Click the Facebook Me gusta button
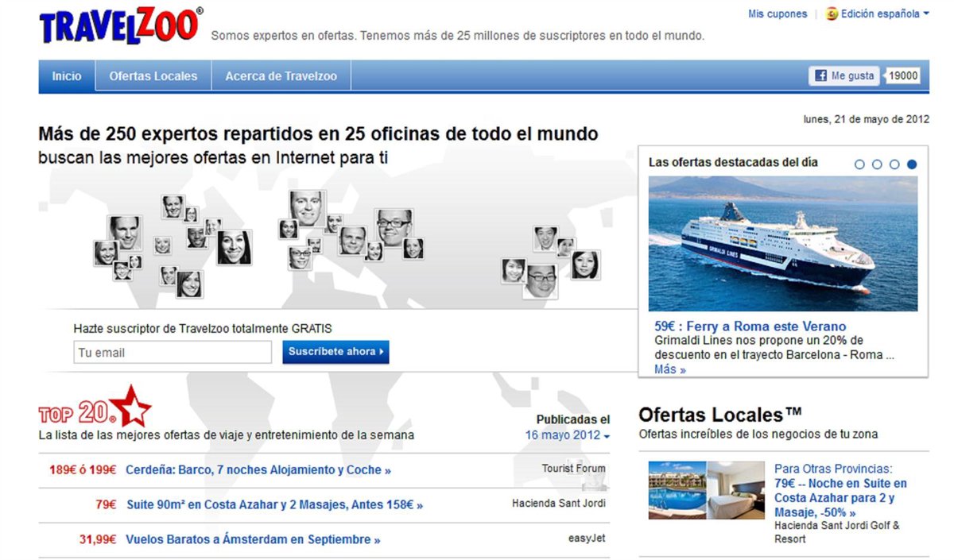954x560 pixels. (x=844, y=76)
